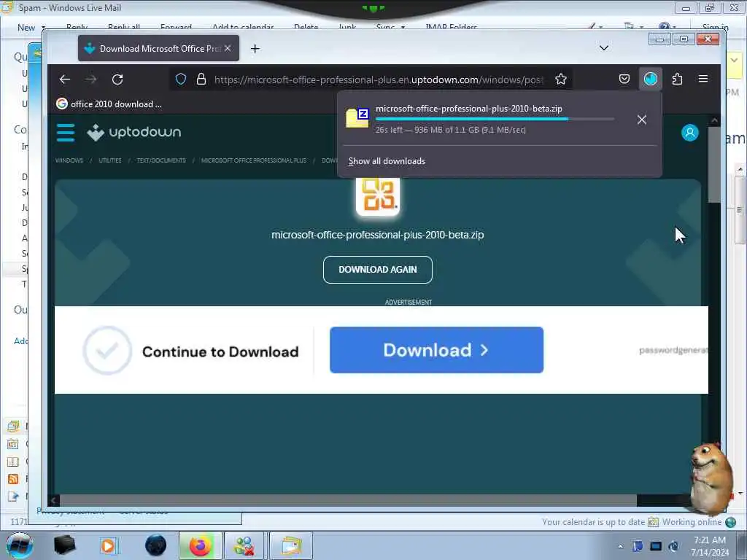Click the Working online status icon
Screen dimensions: 747x560
click(730, 522)
